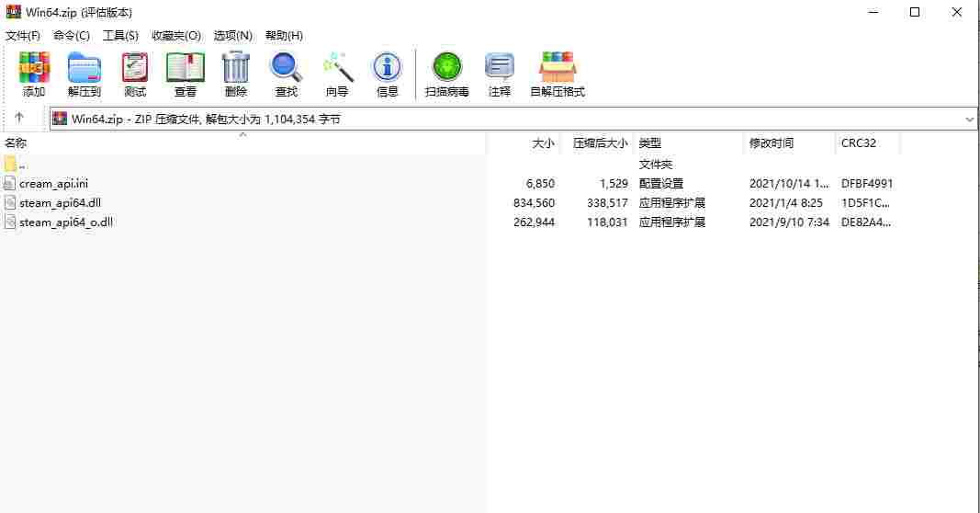Sort by 压缩后大小 column header
The width and height of the screenshot is (980, 513).
click(x=600, y=143)
